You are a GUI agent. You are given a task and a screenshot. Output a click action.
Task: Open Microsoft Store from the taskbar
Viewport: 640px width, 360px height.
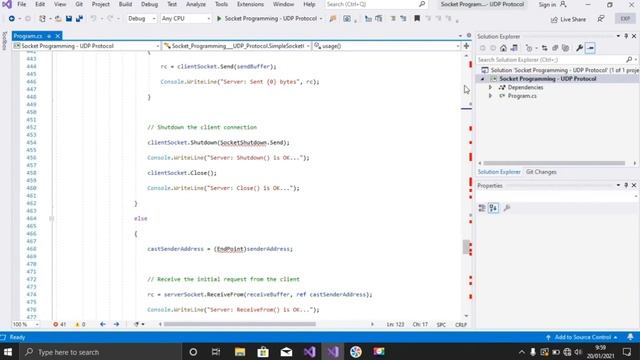click(263, 352)
